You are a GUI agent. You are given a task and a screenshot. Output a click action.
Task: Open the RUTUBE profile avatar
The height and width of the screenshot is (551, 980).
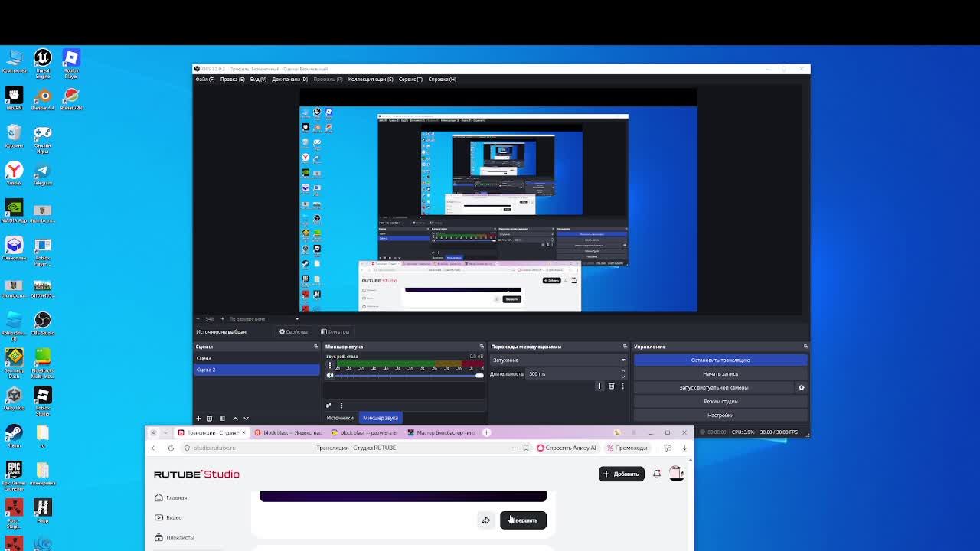click(676, 474)
